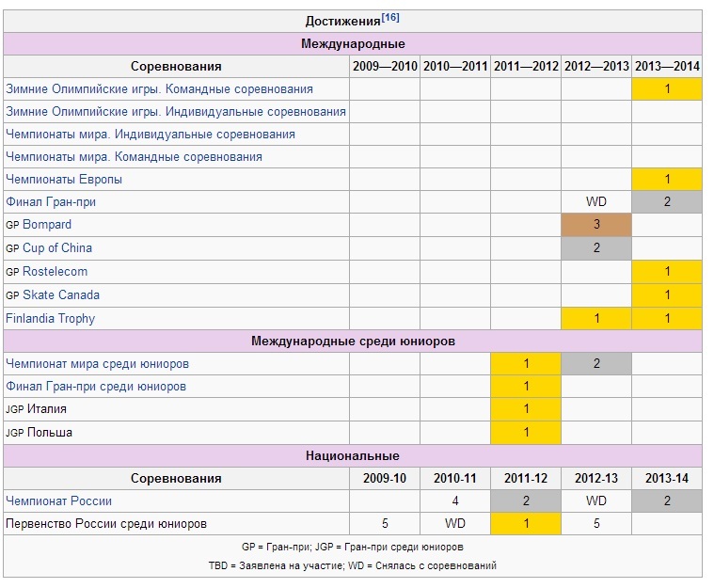Click the Национальные section header
The height and width of the screenshot is (588, 714).
click(x=353, y=456)
